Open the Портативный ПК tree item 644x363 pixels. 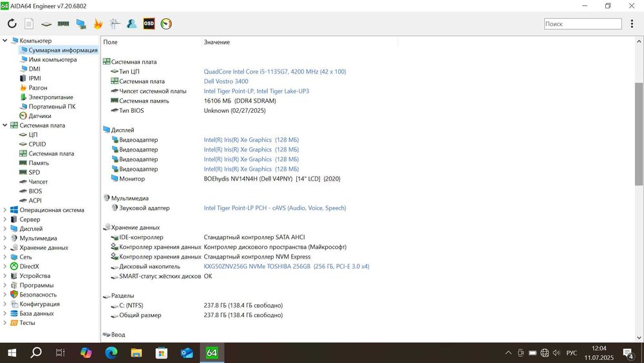[48, 107]
